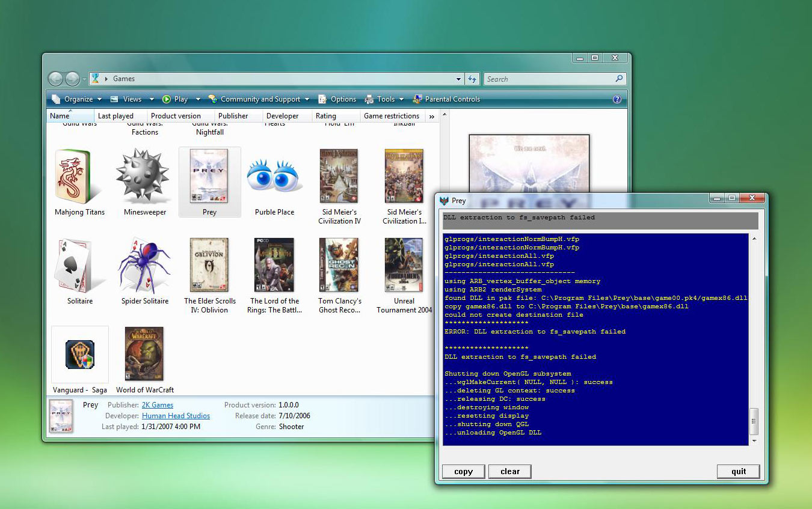Open the Organize dropdown menu
Screen dimensions: 812x509
tap(78, 99)
